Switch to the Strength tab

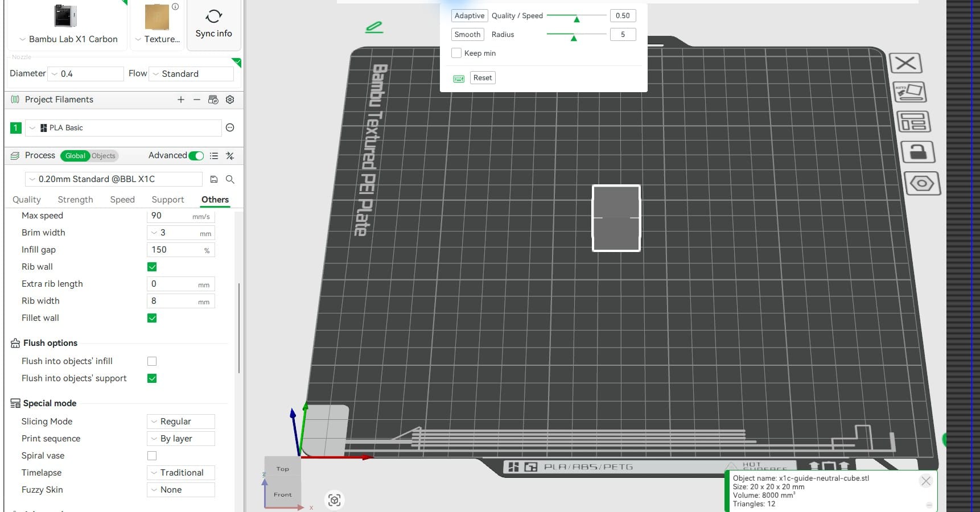click(75, 200)
